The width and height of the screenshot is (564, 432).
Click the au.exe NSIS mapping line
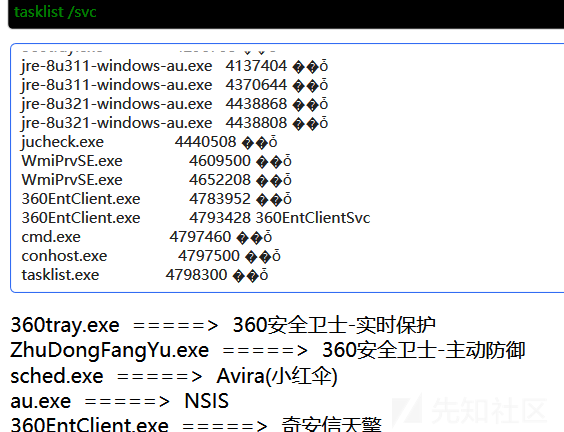click(x=119, y=401)
